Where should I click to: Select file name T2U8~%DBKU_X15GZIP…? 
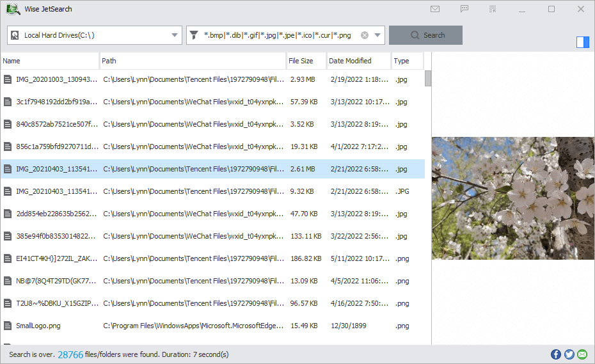56,303
